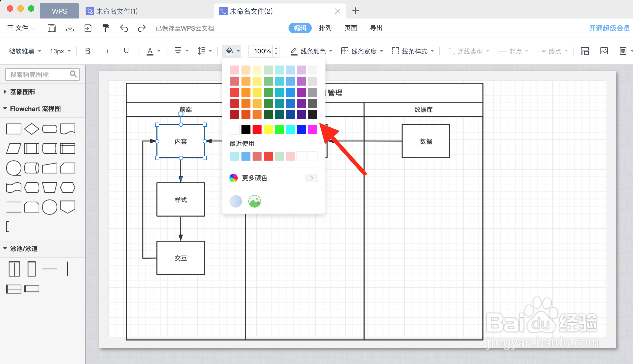Image resolution: width=633 pixels, height=364 pixels.
Task: Select the vertical swimlane pool shape
Action: click(14, 269)
